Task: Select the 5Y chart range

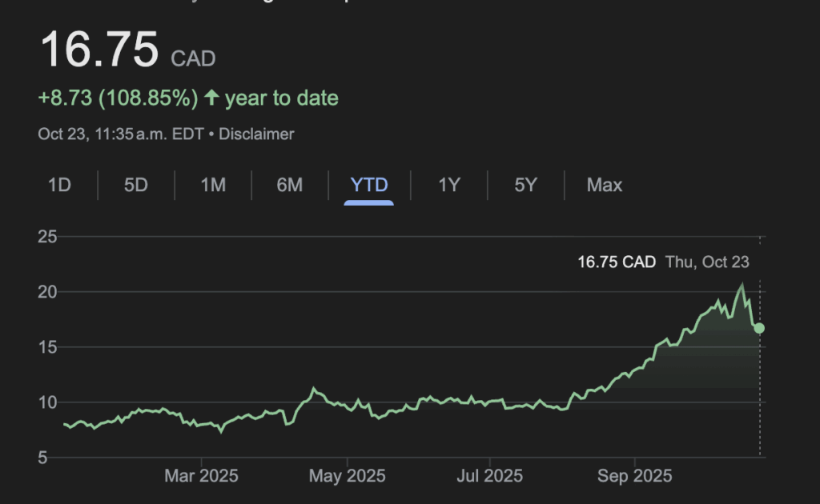Action: point(525,186)
